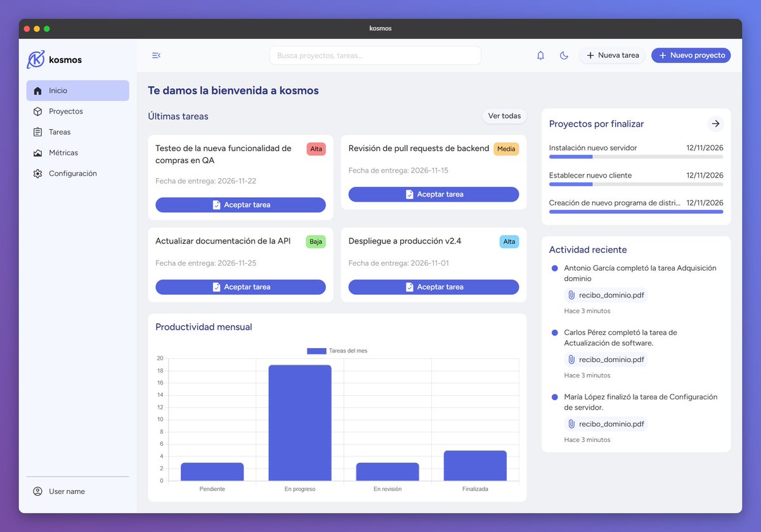Click the Pendiente bar in the chart
The image size is (761, 532).
[x=212, y=472]
